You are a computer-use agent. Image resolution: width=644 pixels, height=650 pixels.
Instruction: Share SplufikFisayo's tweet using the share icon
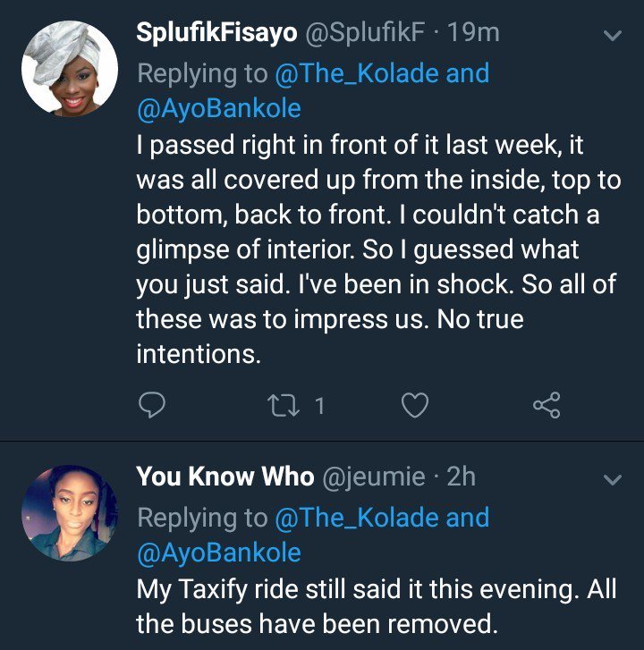(546, 407)
